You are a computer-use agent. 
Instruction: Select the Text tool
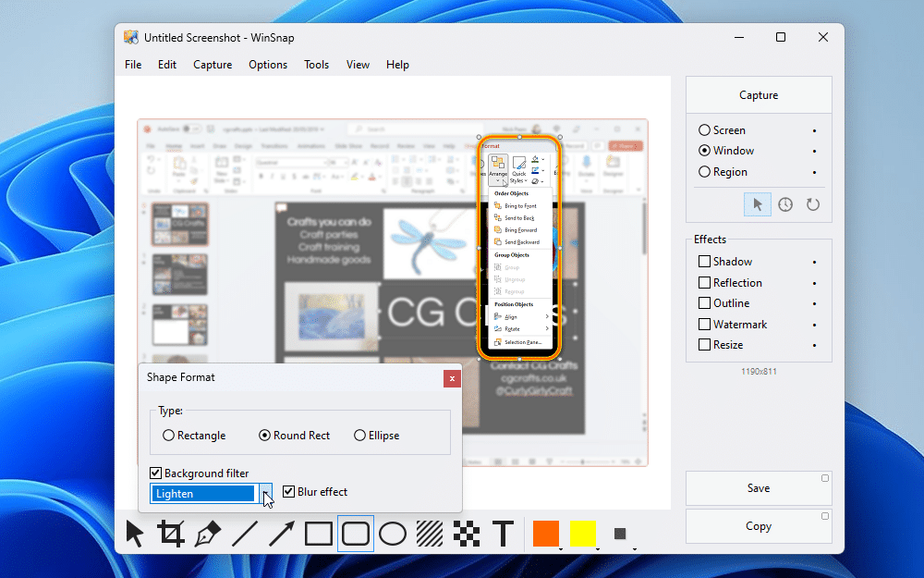[503, 534]
